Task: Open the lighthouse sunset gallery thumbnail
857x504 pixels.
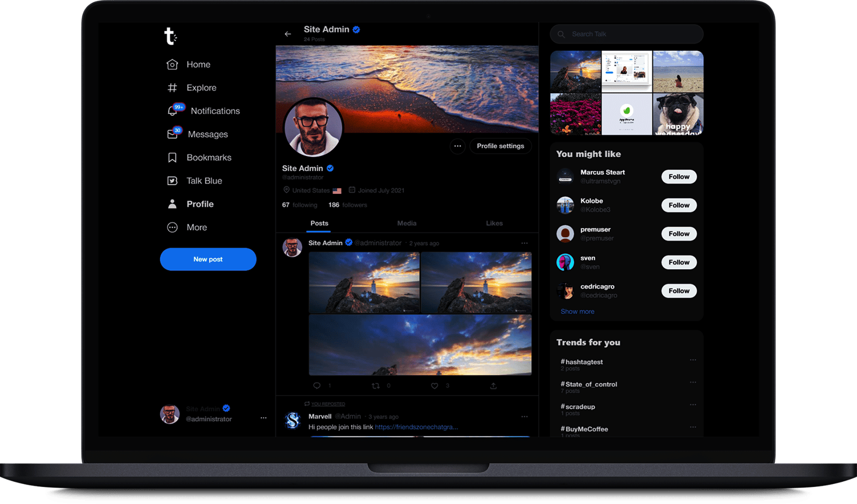Action: coord(575,71)
